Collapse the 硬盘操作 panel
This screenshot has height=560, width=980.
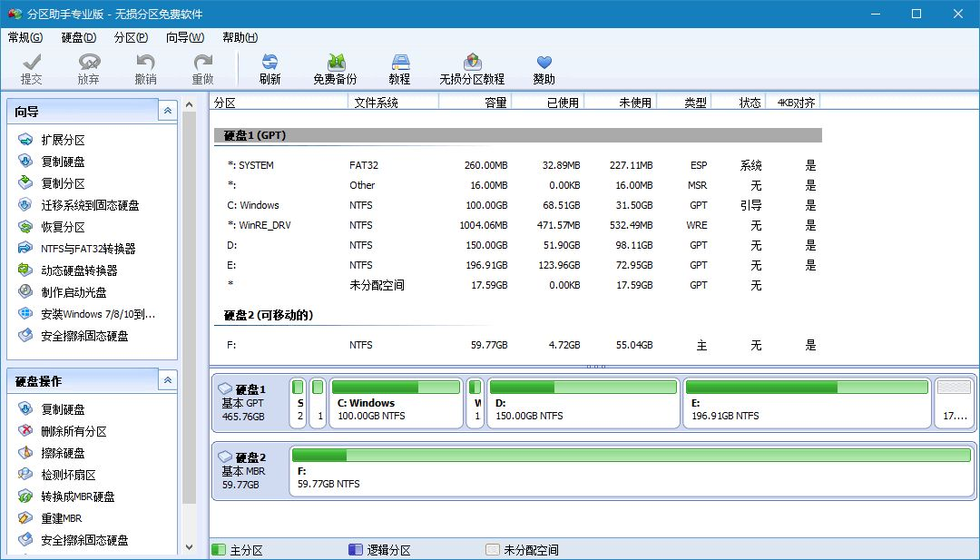pyautogui.click(x=168, y=380)
